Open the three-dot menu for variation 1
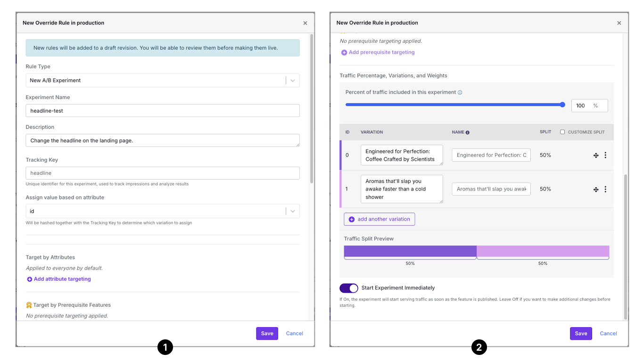The width and height of the screenshot is (644, 362). point(605,189)
